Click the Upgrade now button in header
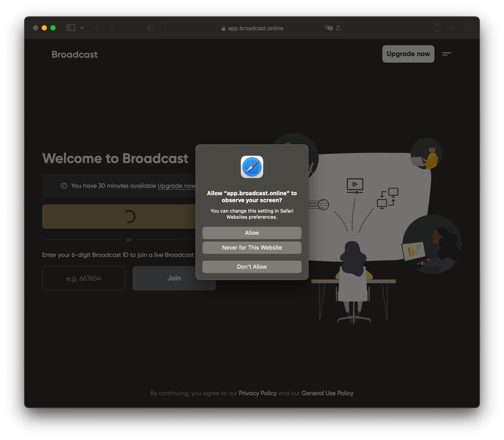This screenshot has height=440, width=504. tap(408, 54)
